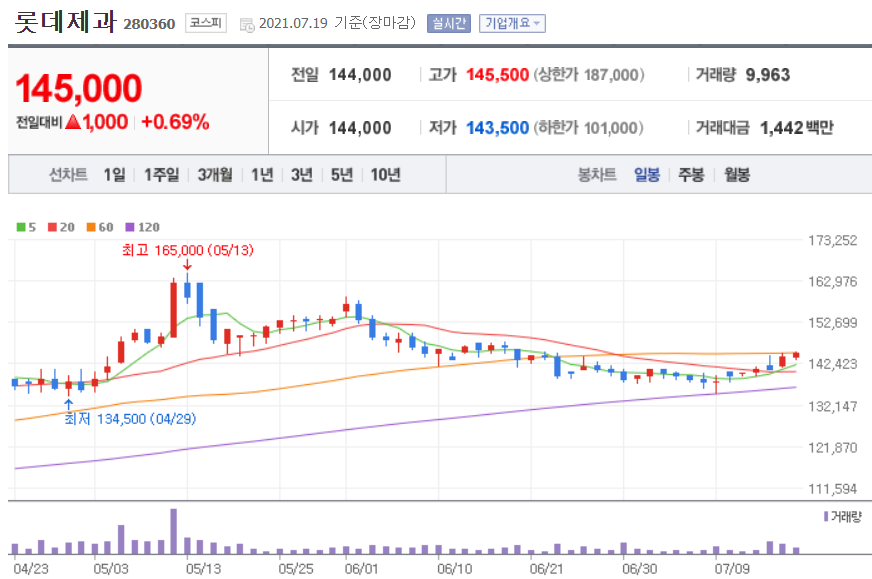Click the 07/09 date axis label
The width and height of the screenshot is (872, 579).
pyautogui.click(x=732, y=569)
